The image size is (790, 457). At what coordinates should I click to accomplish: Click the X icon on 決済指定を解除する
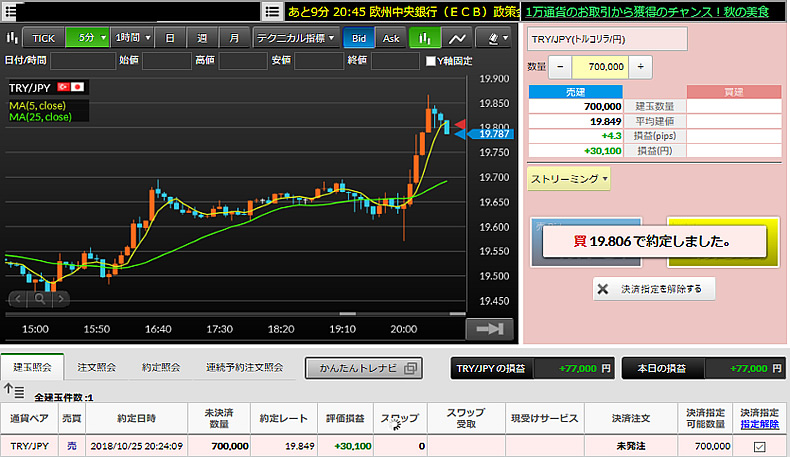pyautogui.click(x=603, y=289)
